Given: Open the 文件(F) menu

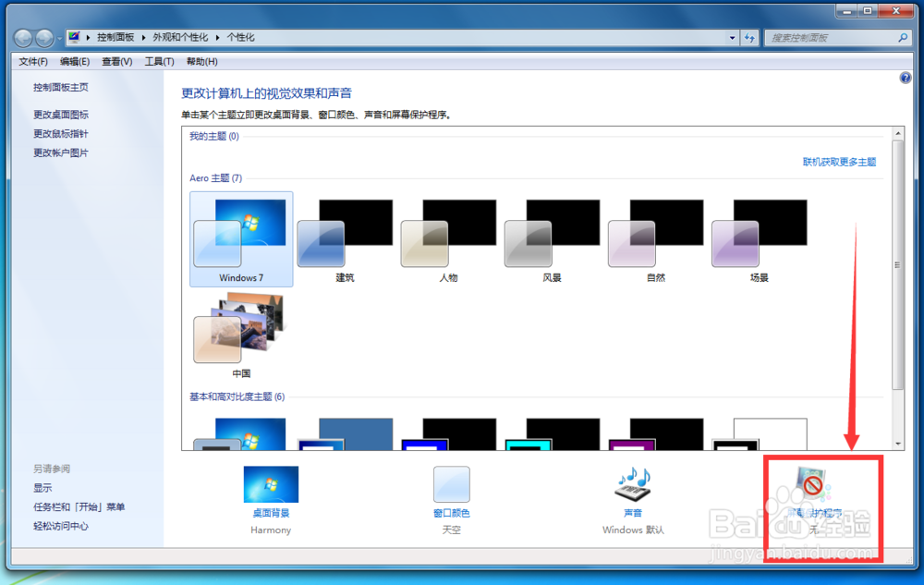Looking at the screenshot, I should [33, 61].
